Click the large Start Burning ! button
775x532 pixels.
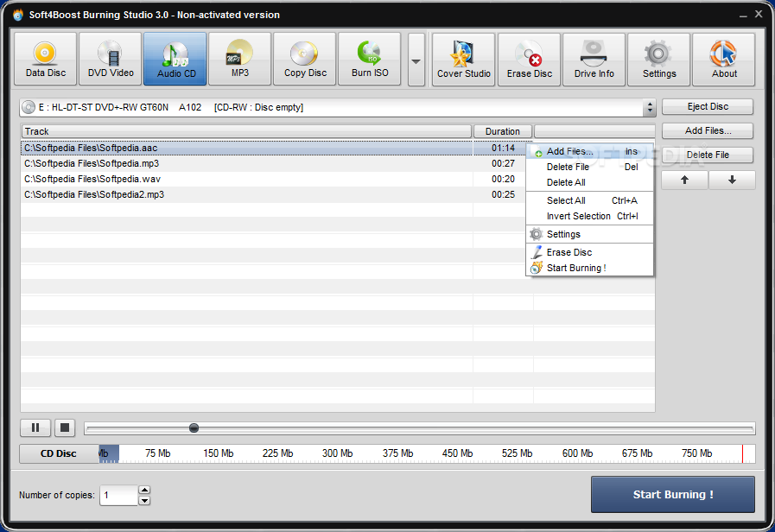673,495
